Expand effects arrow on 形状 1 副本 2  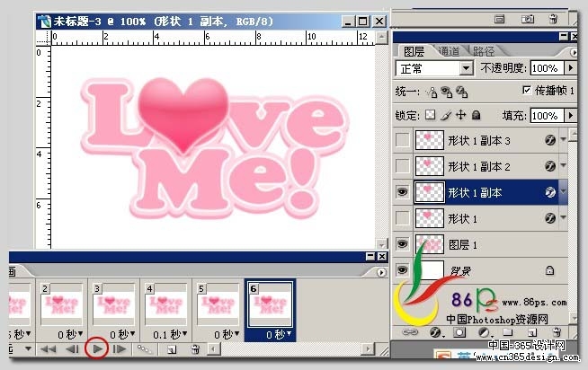point(563,165)
